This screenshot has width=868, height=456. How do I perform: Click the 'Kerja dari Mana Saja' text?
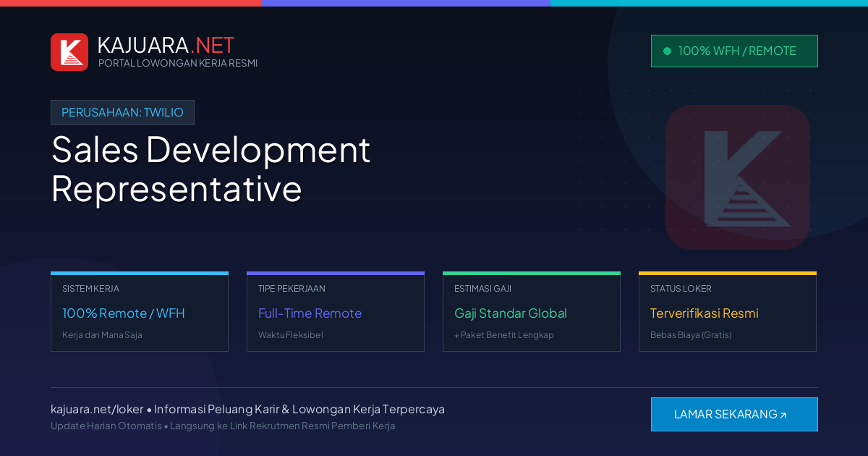click(x=102, y=335)
